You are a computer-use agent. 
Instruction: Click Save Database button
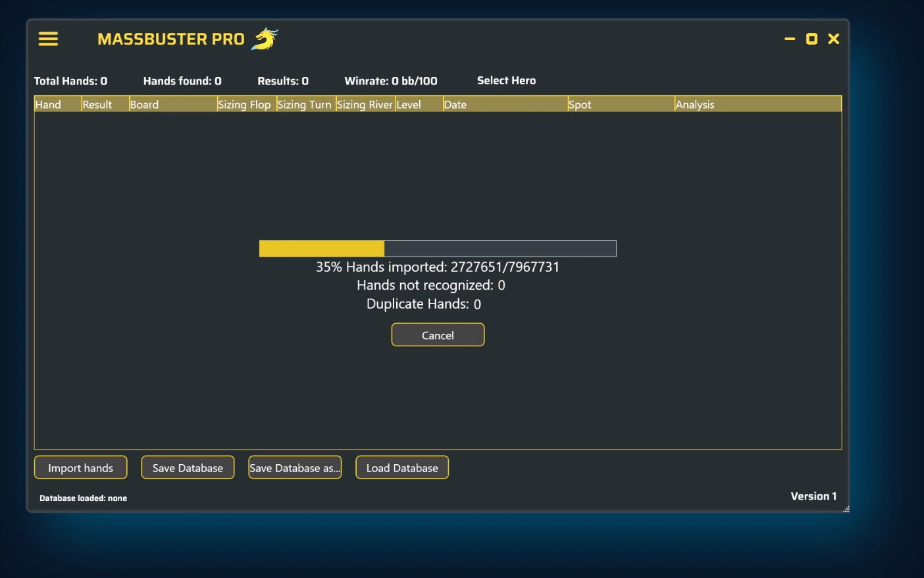(x=188, y=467)
